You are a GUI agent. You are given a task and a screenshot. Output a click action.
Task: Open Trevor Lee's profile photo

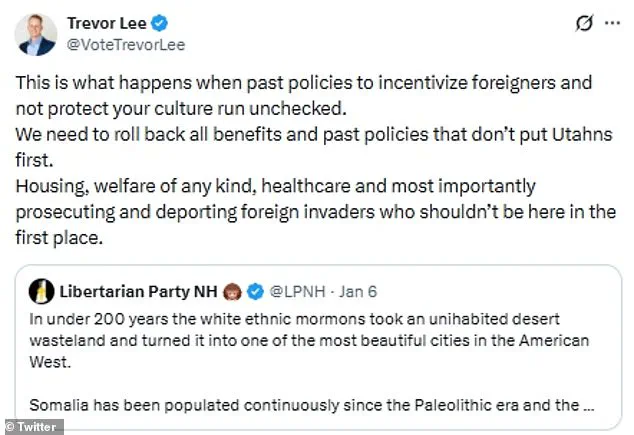(x=35, y=33)
